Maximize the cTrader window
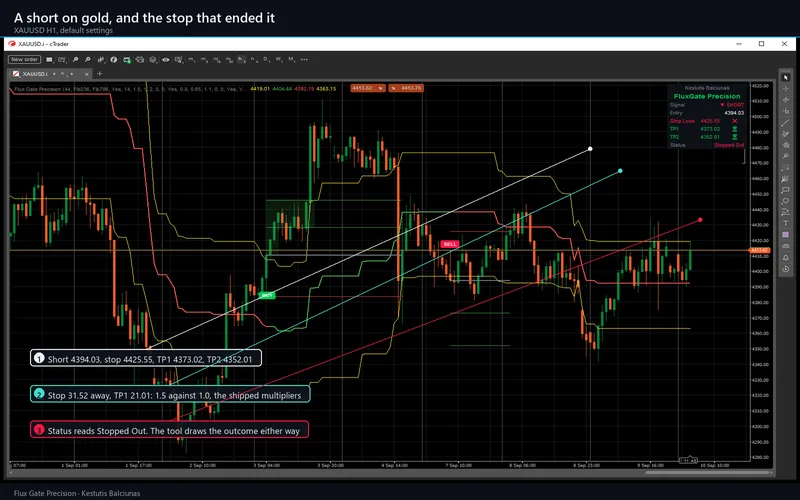The width and height of the screenshot is (800, 500). (x=761, y=44)
